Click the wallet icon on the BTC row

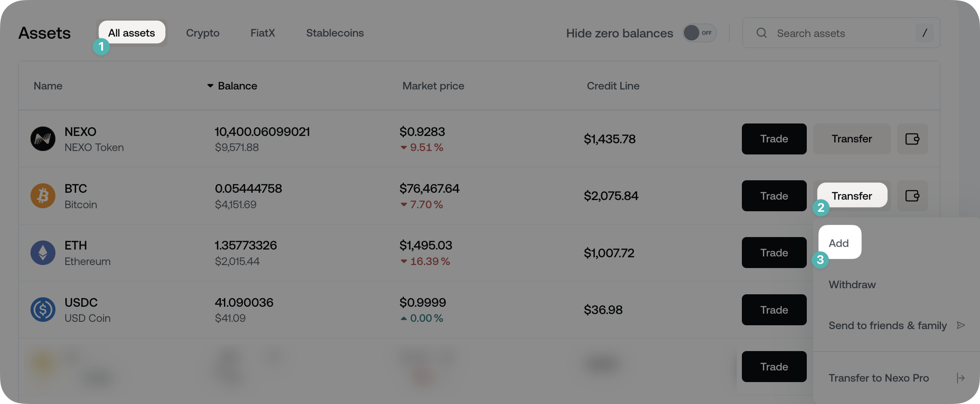point(913,196)
